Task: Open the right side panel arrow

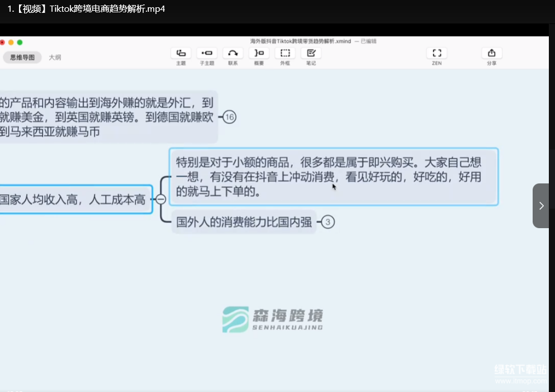Action: point(540,206)
